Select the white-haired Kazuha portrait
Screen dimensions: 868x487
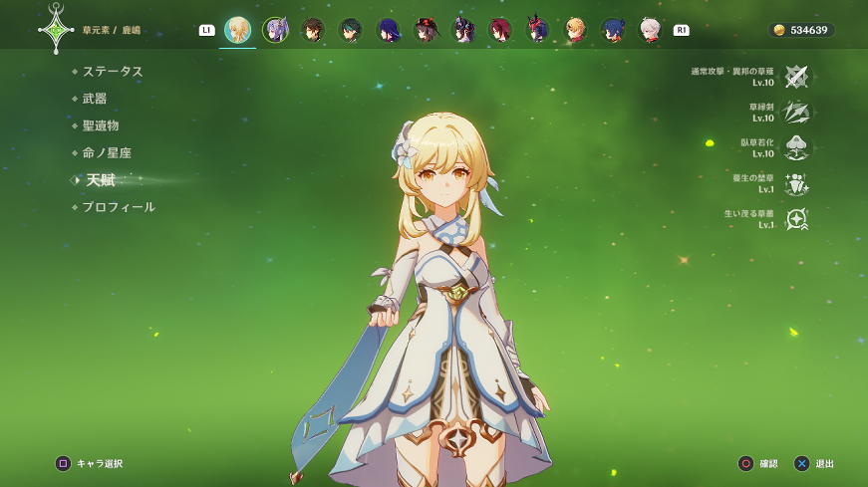(650, 30)
